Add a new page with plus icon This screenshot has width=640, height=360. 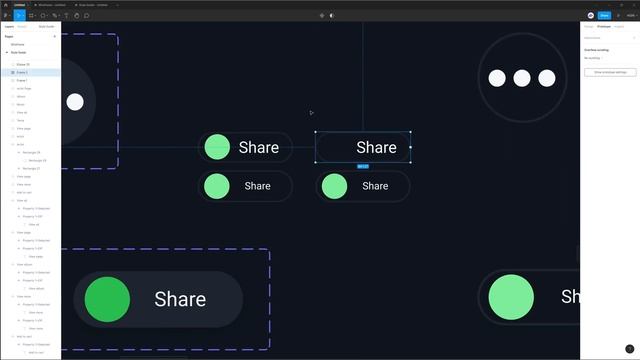point(55,36)
